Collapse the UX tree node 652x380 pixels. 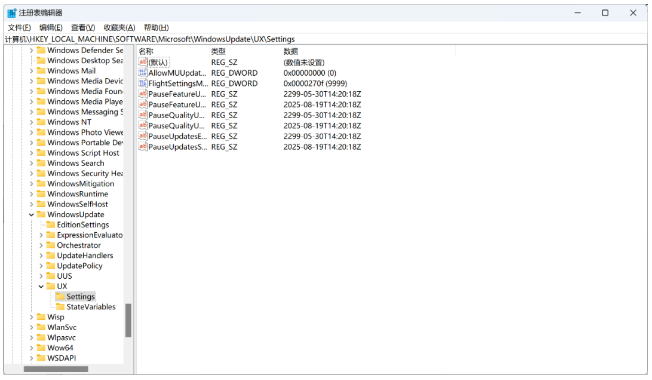click(x=41, y=286)
